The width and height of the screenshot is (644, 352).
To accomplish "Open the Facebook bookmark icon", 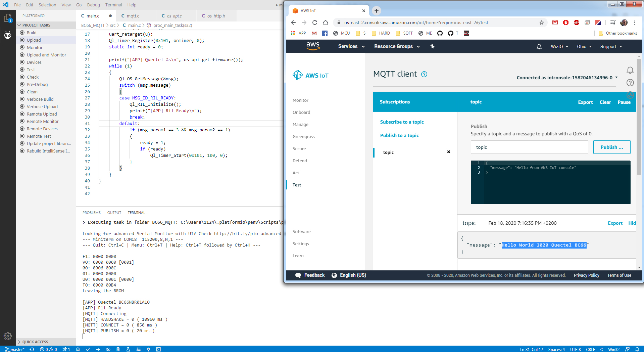I will (325, 33).
